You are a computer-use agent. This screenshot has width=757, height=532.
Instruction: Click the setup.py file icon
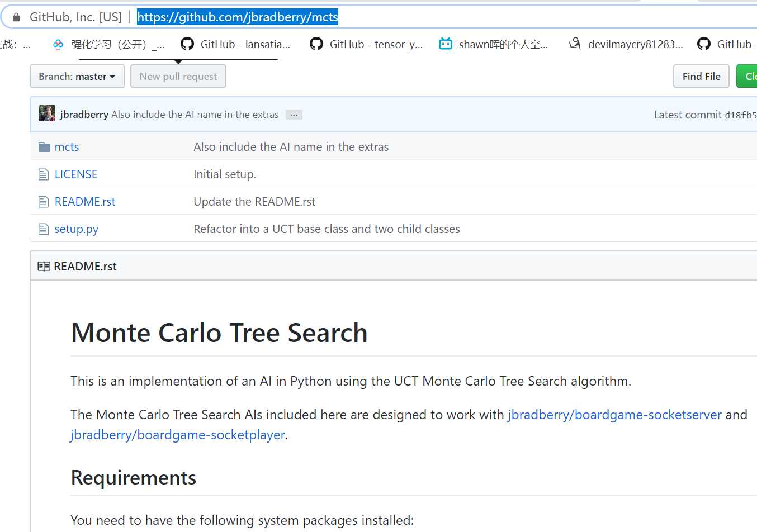click(x=44, y=229)
